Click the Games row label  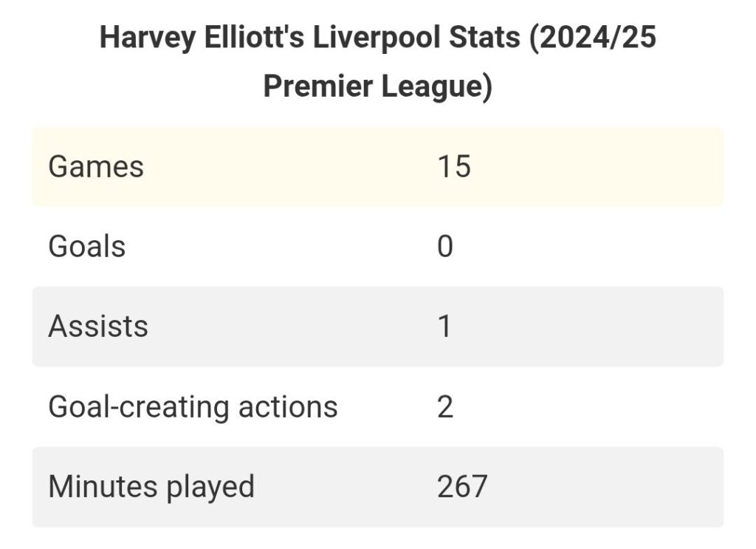(96, 166)
